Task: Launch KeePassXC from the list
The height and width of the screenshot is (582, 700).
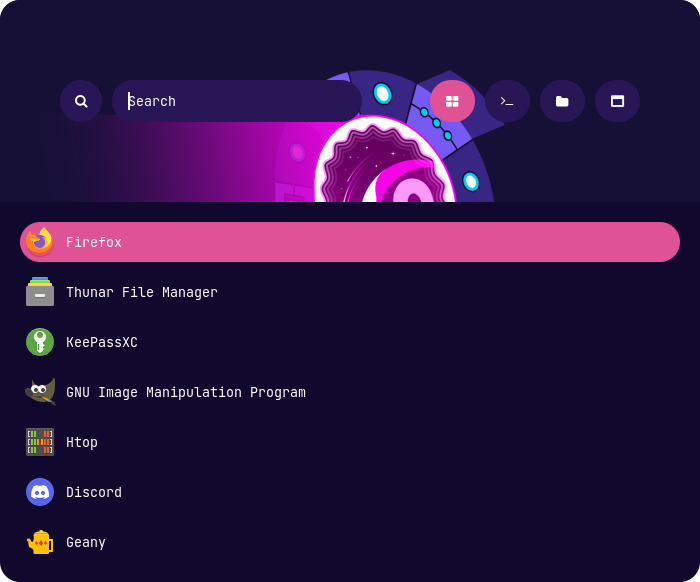Action: pyautogui.click(x=101, y=342)
